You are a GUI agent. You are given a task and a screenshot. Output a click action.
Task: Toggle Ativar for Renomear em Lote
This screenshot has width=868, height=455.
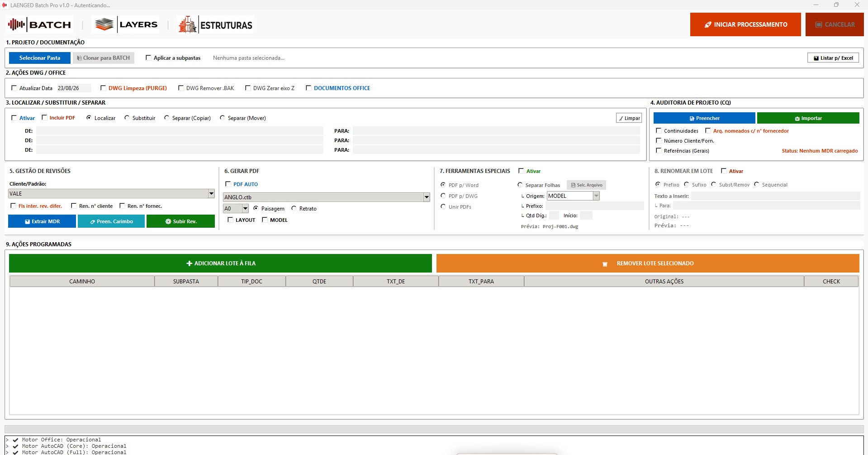(x=724, y=171)
